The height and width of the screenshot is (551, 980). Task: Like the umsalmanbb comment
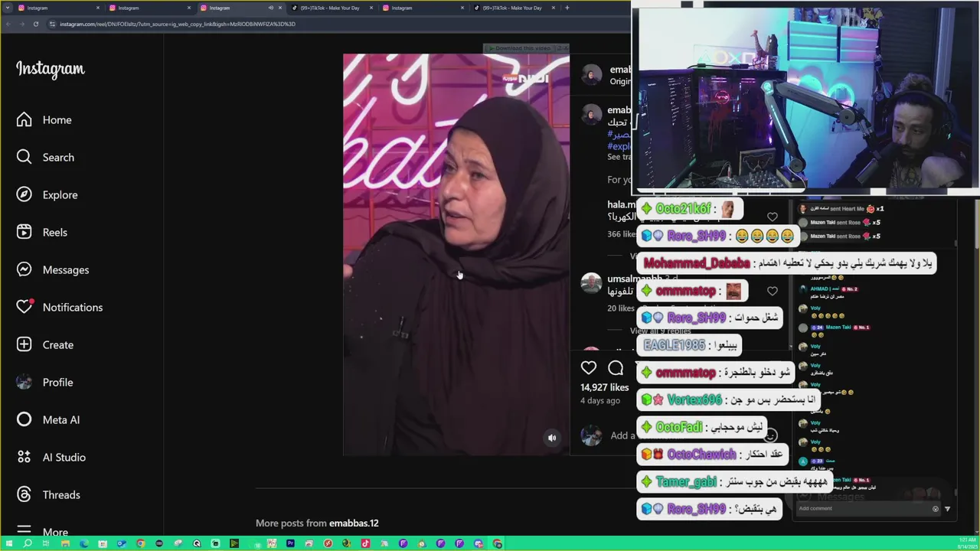click(772, 291)
